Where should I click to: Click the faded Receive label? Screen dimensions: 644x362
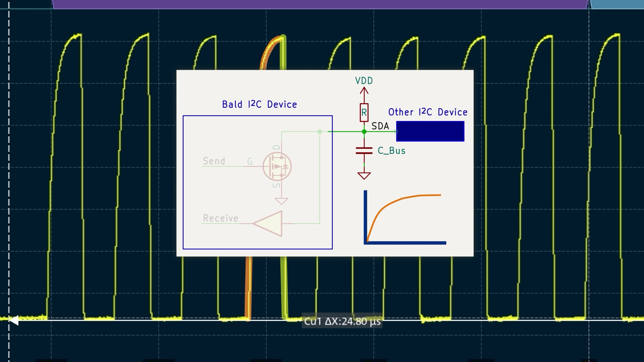pos(220,218)
